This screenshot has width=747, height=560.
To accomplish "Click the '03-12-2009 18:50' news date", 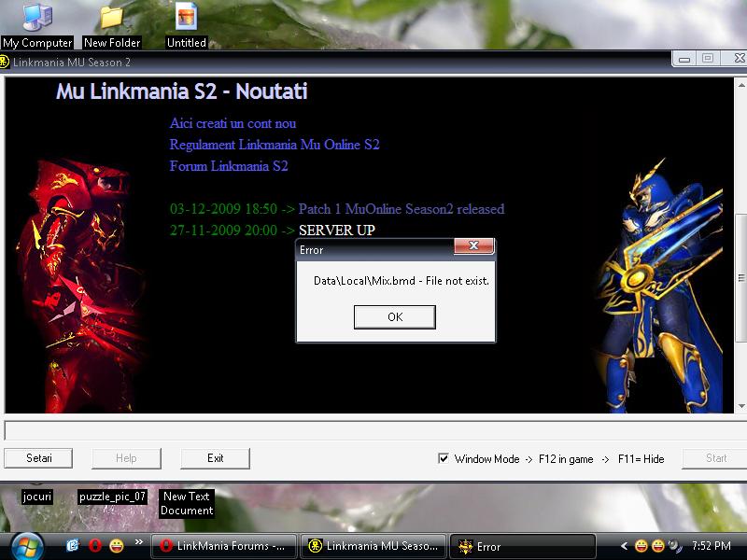I will click(x=223, y=208).
